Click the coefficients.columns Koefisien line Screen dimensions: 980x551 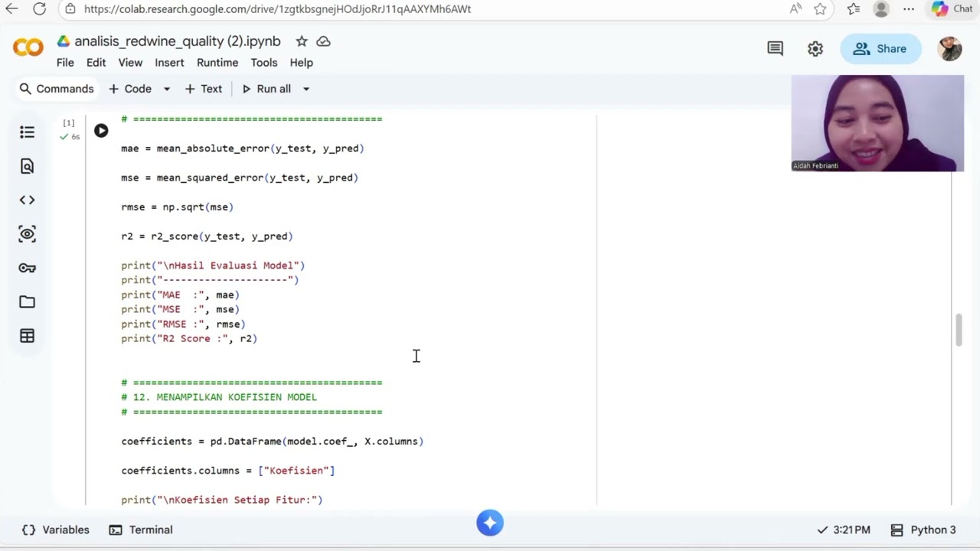(227, 471)
